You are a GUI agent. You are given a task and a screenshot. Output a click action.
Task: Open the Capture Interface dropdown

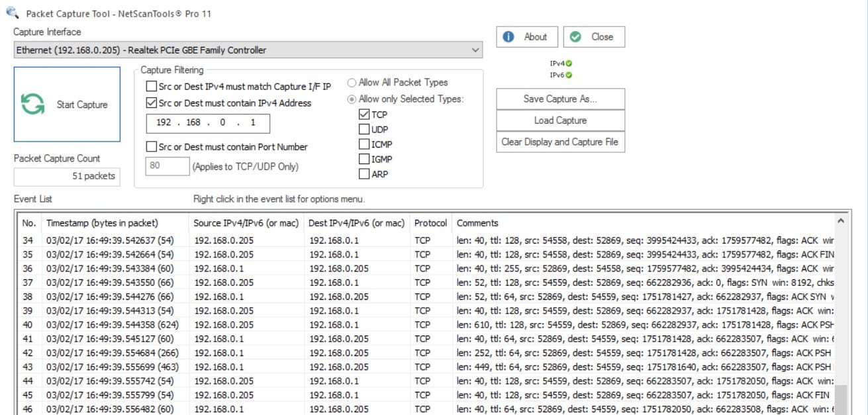coord(475,50)
